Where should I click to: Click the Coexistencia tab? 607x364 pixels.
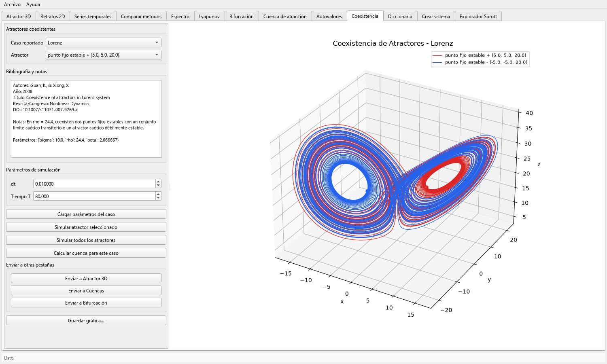365,16
